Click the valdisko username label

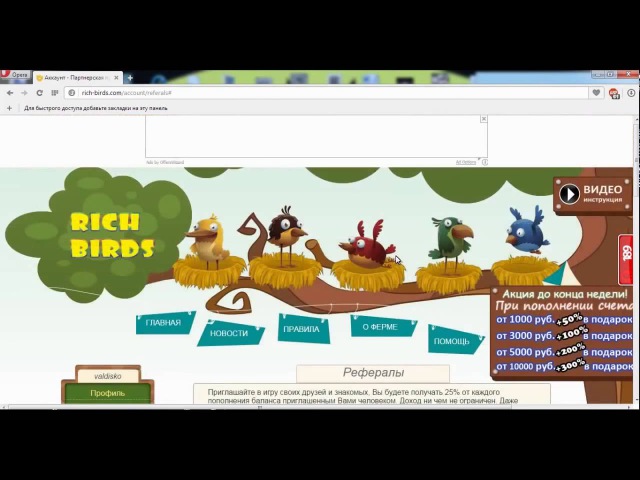[x=108, y=376]
